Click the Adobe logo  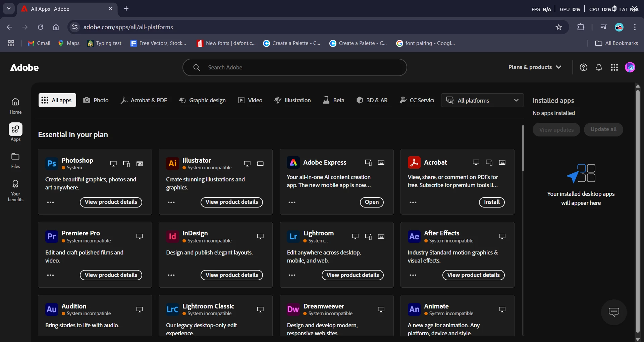click(24, 68)
